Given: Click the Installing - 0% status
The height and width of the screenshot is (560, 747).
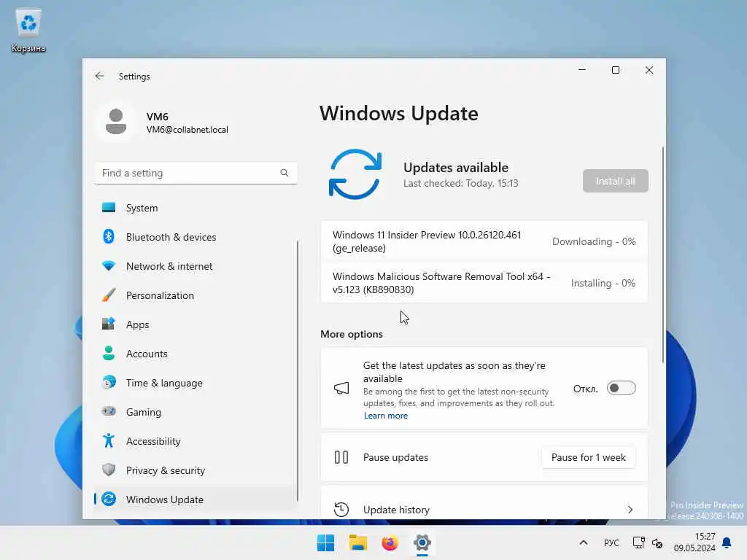Looking at the screenshot, I should [x=603, y=283].
